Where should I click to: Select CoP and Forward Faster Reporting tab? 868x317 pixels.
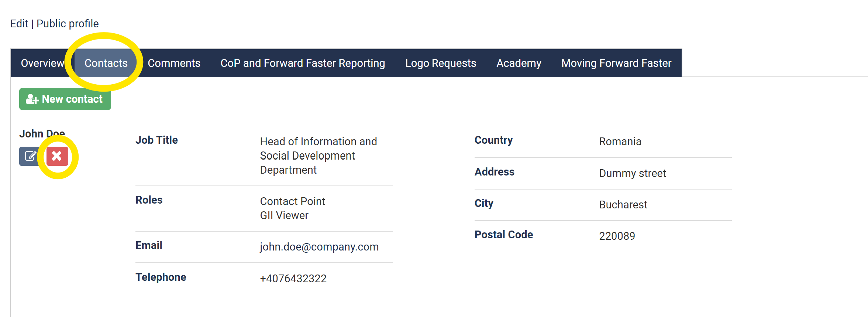[303, 63]
